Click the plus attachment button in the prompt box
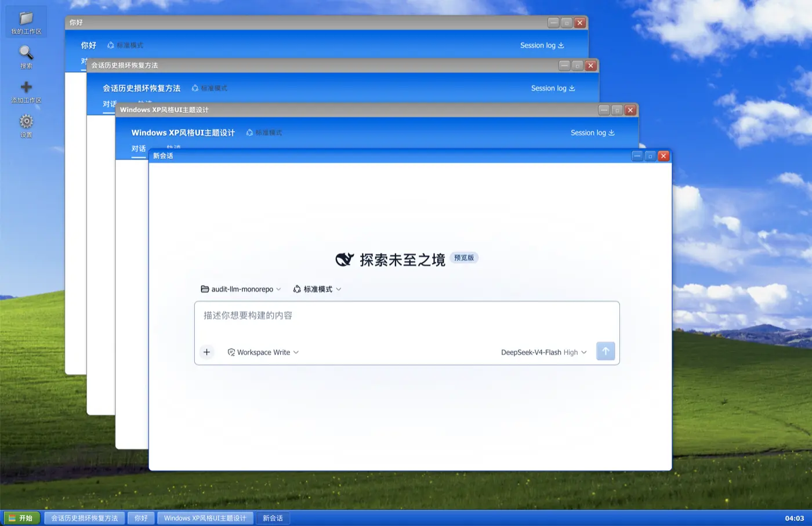The height and width of the screenshot is (526, 812). (206, 352)
